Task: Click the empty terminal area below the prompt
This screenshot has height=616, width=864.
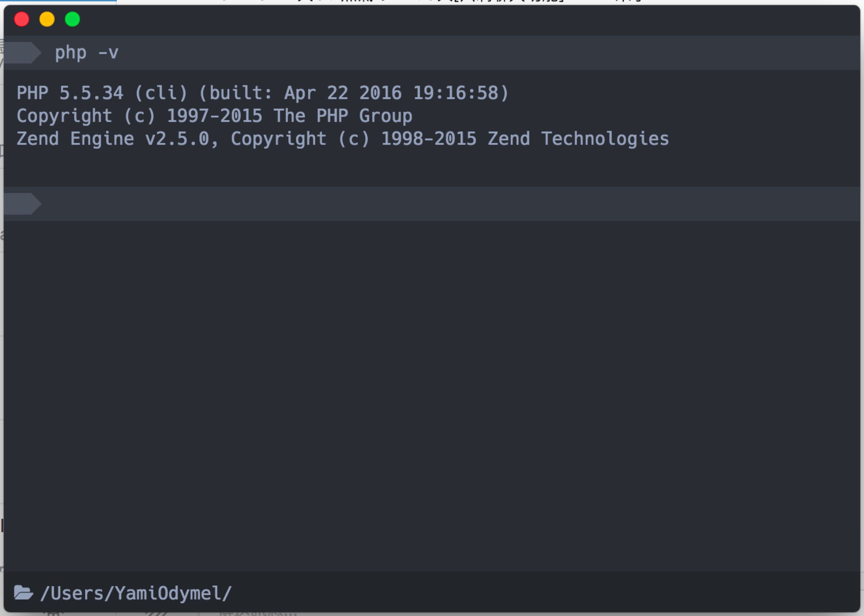Action: tap(417, 379)
